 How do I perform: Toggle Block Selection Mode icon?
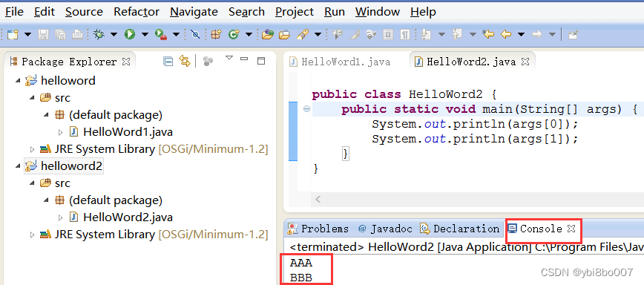point(388,34)
